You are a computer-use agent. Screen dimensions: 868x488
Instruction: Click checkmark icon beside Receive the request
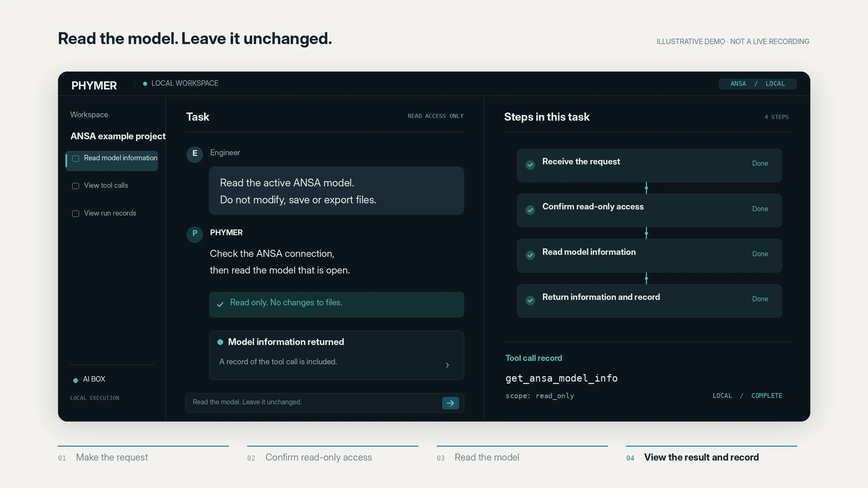(x=530, y=165)
